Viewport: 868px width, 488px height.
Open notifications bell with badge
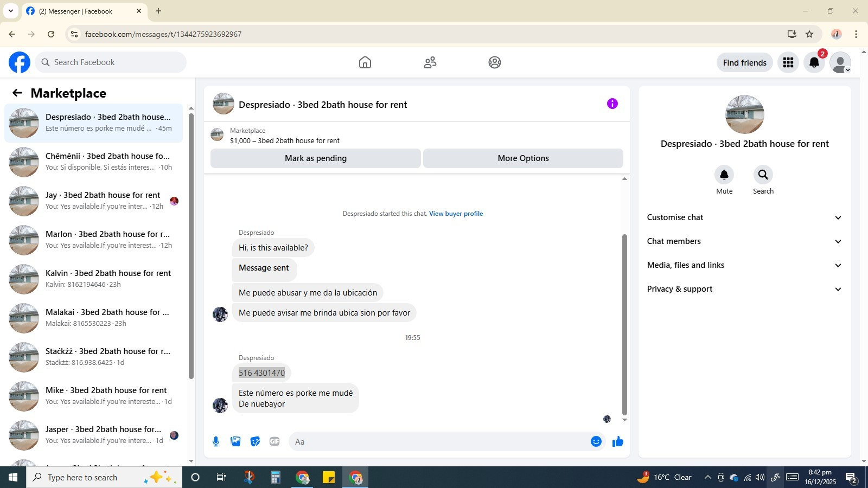pyautogui.click(x=814, y=62)
